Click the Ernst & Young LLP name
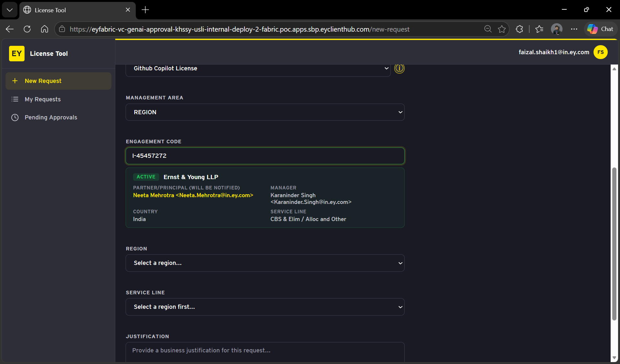This screenshot has height=364, width=620. (x=191, y=177)
